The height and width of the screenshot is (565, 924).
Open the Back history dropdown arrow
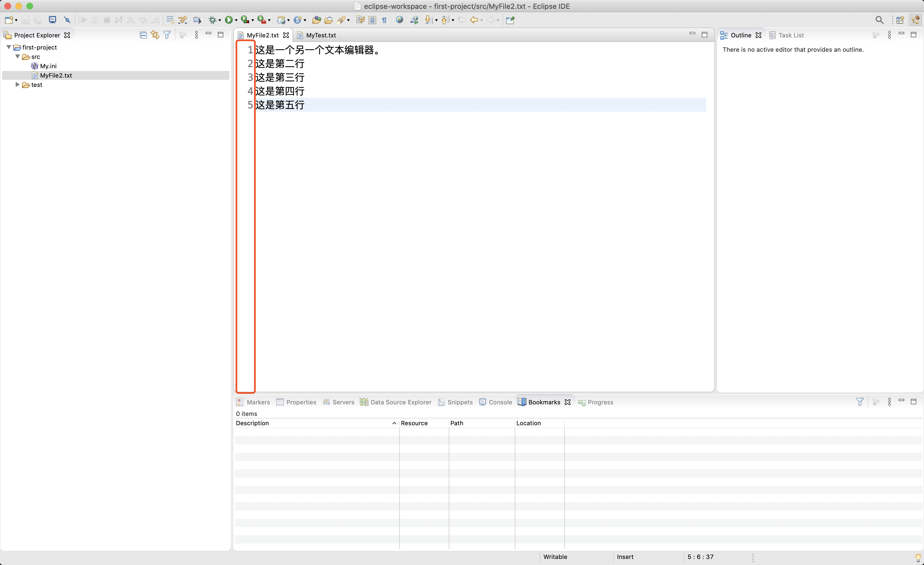pyautogui.click(x=482, y=20)
